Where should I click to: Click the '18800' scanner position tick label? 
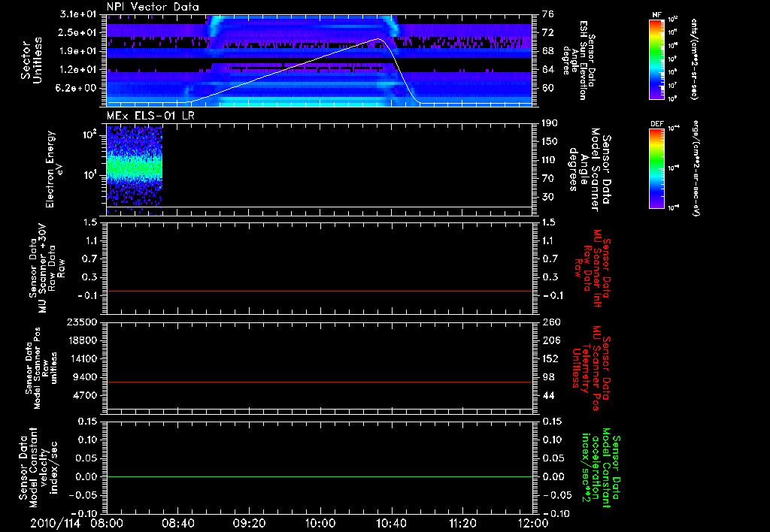point(83,340)
